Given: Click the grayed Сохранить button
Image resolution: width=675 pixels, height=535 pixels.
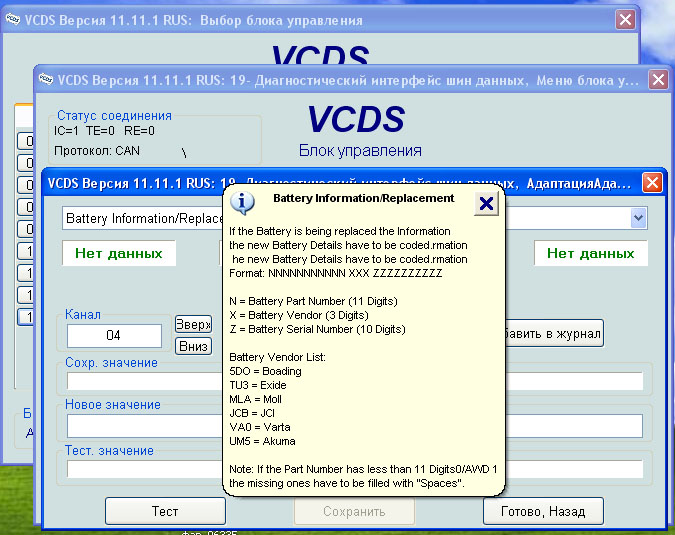Looking at the screenshot, I should (354, 511).
